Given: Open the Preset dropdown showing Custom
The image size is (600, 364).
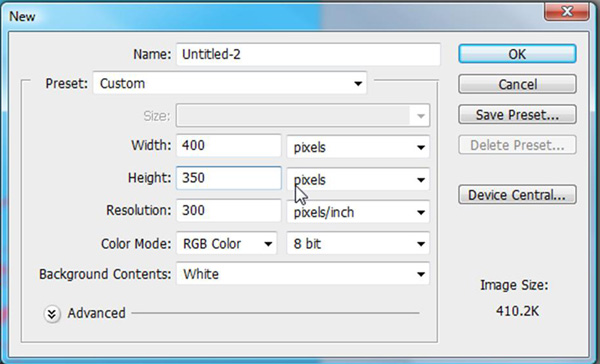Looking at the screenshot, I should pyautogui.click(x=230, y=83).
